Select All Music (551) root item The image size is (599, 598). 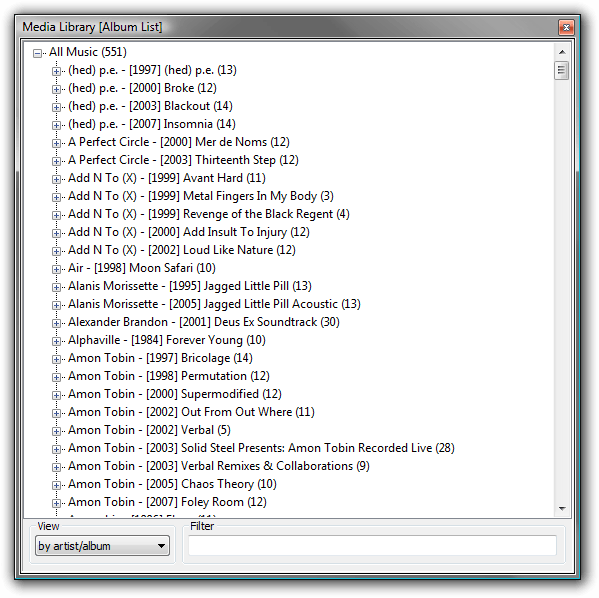[88, 52]
